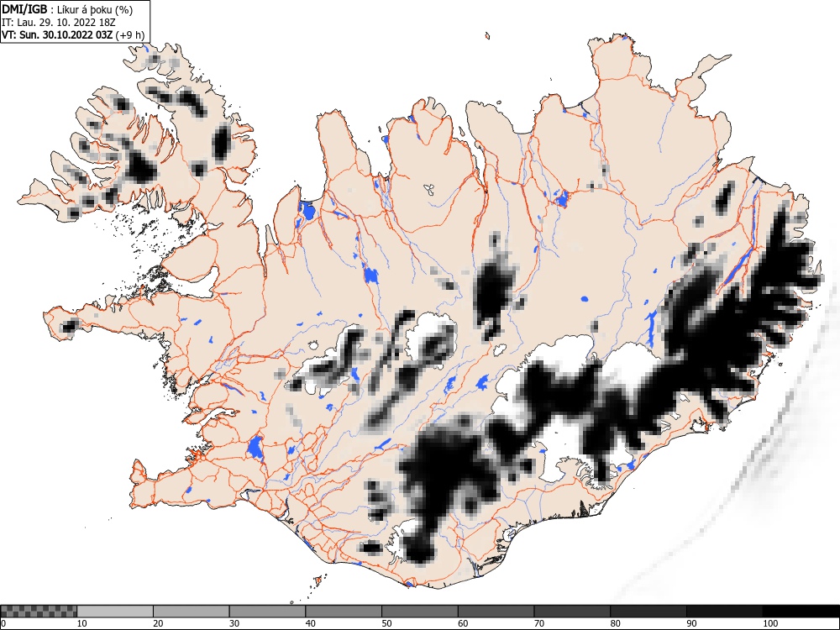
Task: Pick the 20–30 percent gray swatch
Action: pos(192,612)
